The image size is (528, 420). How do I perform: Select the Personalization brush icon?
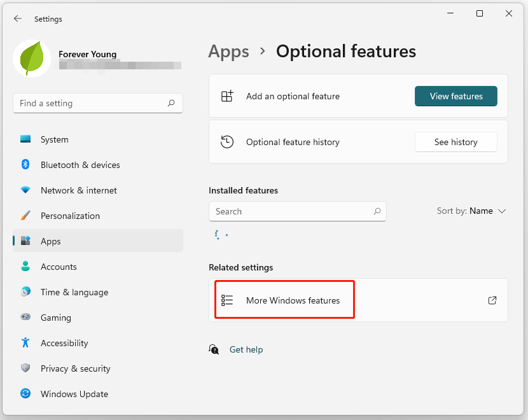[25, 216]
